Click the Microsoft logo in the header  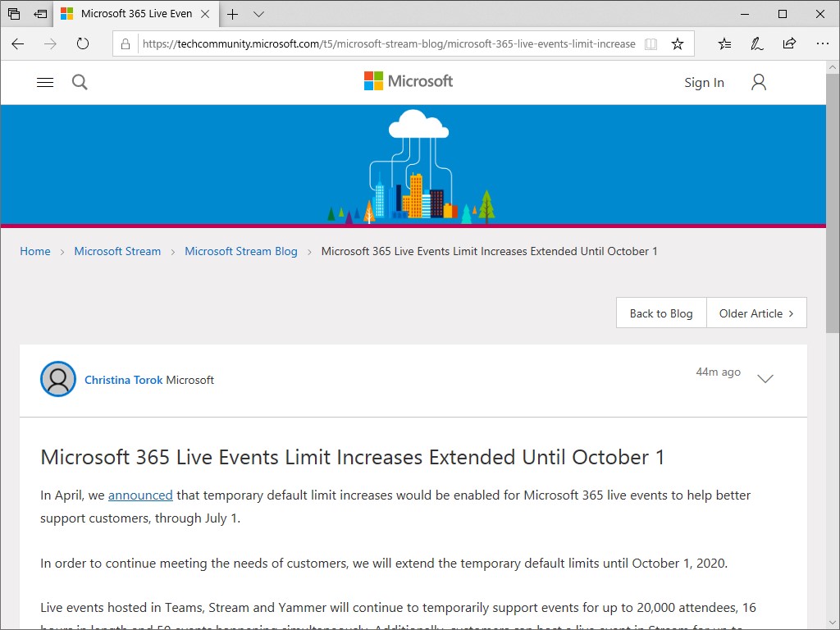408,80
